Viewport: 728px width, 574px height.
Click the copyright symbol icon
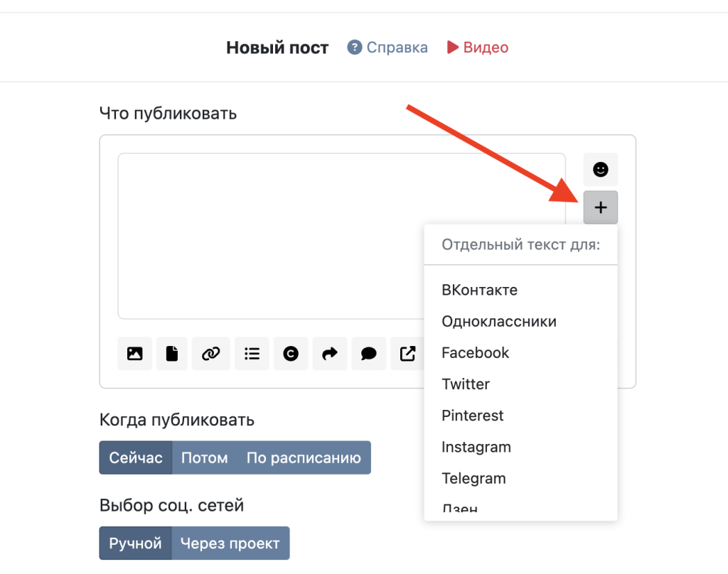[291, 353]
